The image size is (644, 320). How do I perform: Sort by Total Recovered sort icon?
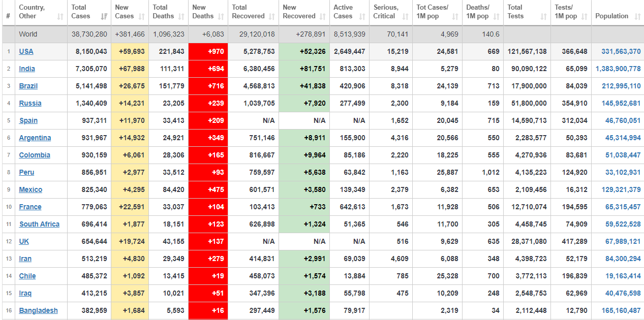coord(272,16)
